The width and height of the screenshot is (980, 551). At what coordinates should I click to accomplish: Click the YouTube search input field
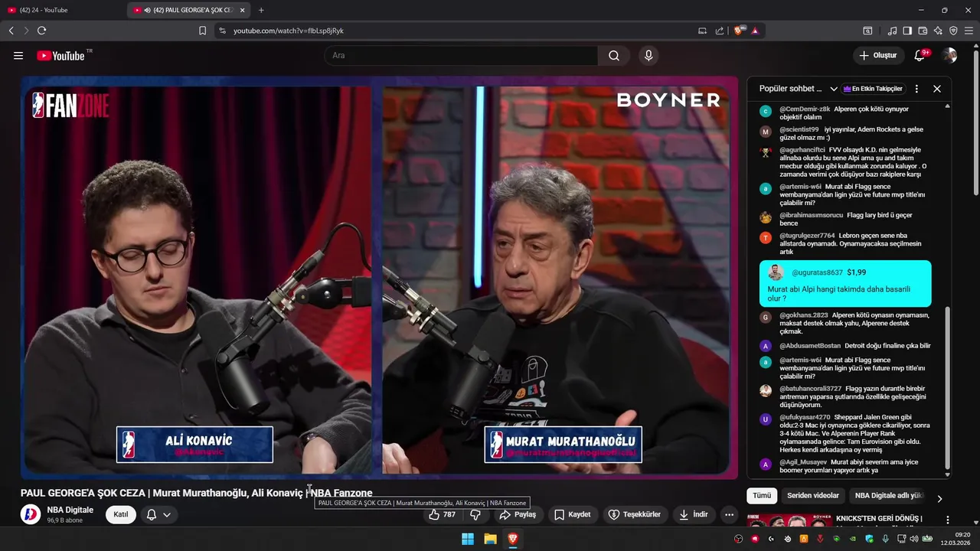pyautogui.click(x=461, y=55)
